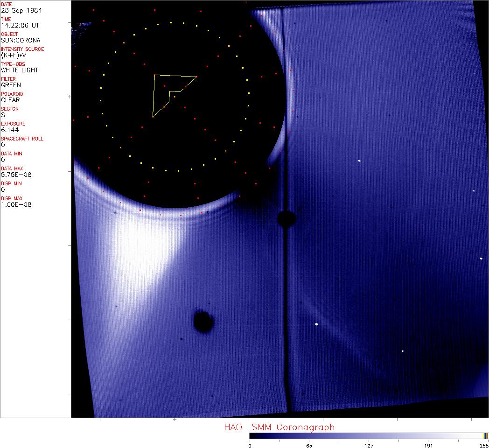Select the (K+F)*V intensity source text
This screenshot has width=489, height=448.
(x=16, y=55)
